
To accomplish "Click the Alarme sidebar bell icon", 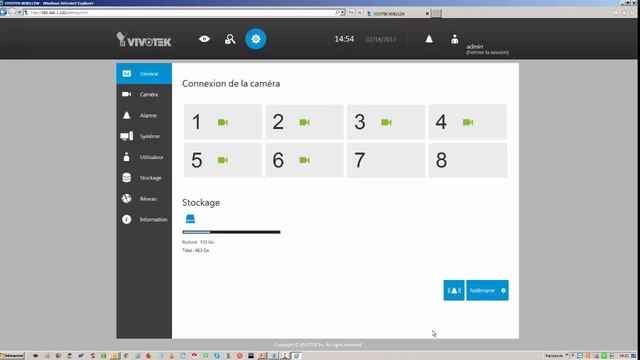I will [x=127, y=116].
